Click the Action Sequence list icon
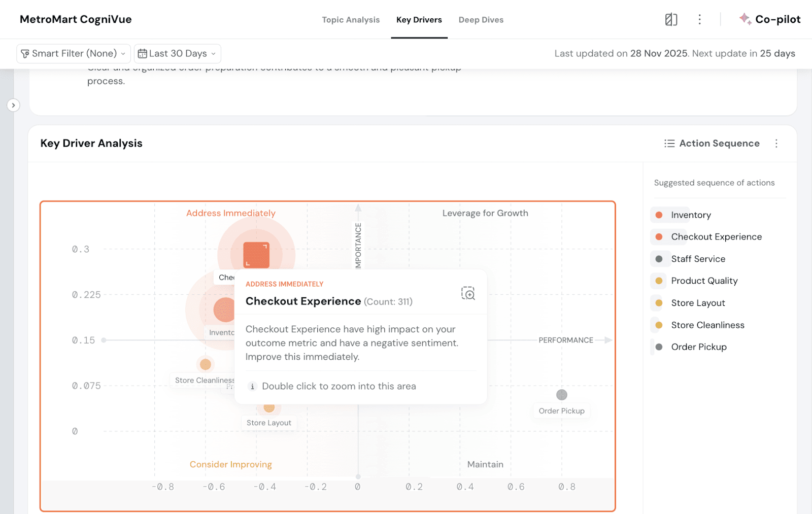 tap(669, 144)
